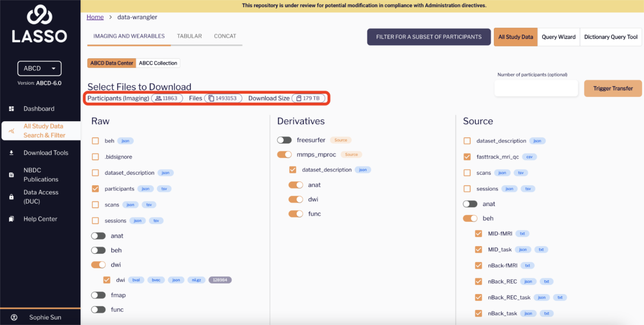This screenshot has width=644, height=325.
Task: Disable the mmps_mproc toggle
Action: (284, 154)
